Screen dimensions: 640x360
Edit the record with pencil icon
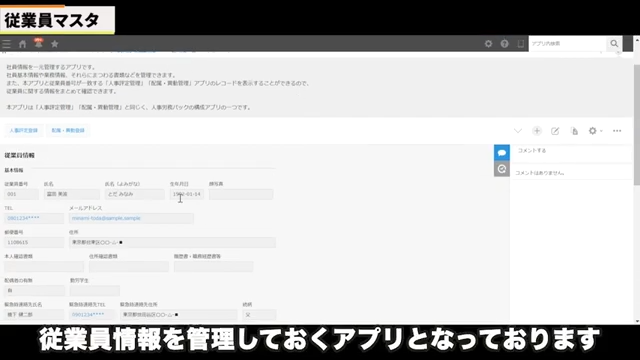click(555, 131)
